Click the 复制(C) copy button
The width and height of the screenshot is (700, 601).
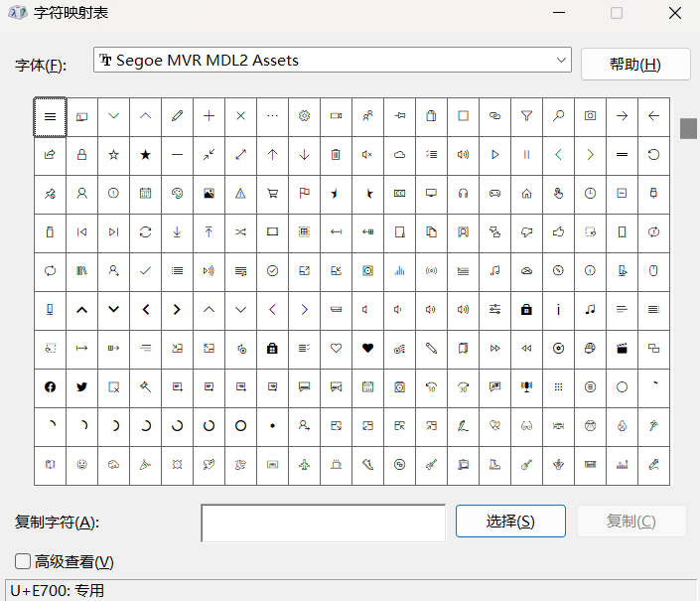pyautogui.click(x=630, y=522)
